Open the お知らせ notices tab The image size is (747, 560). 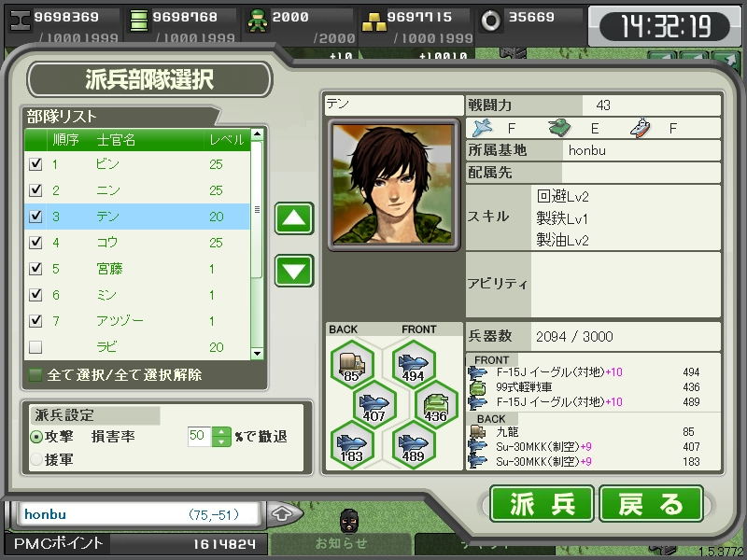click(x=341, y=543)
